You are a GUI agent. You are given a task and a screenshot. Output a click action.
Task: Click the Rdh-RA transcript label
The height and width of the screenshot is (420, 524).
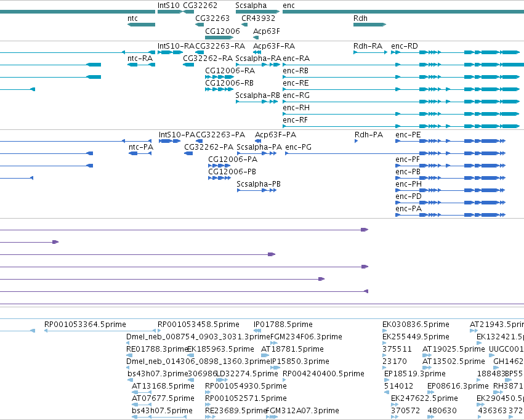click(368, 46)
